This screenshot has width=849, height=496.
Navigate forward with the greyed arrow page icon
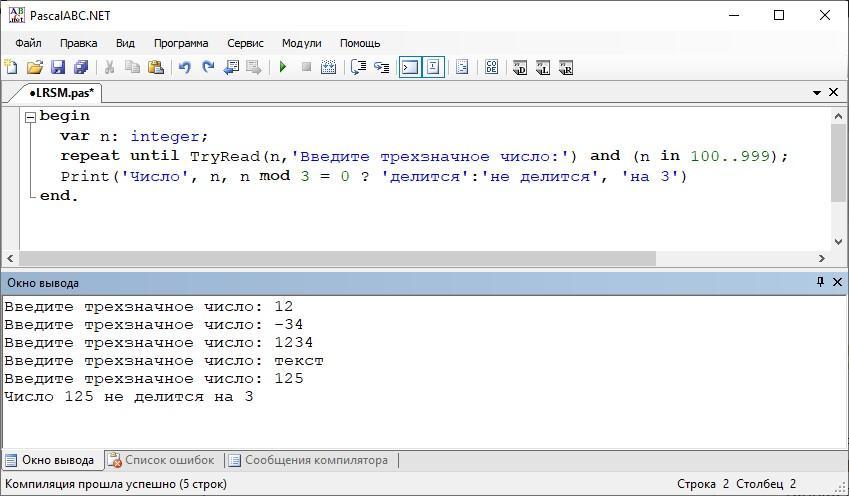[254, 67]
